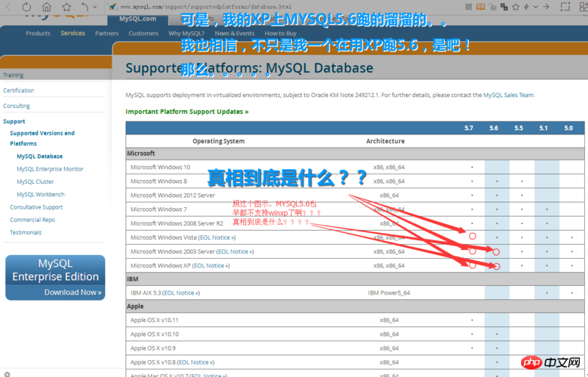The image size is (588, 377).
Task: Open the Products menu item
Action: pyautogui.click(x=38, y=33)
